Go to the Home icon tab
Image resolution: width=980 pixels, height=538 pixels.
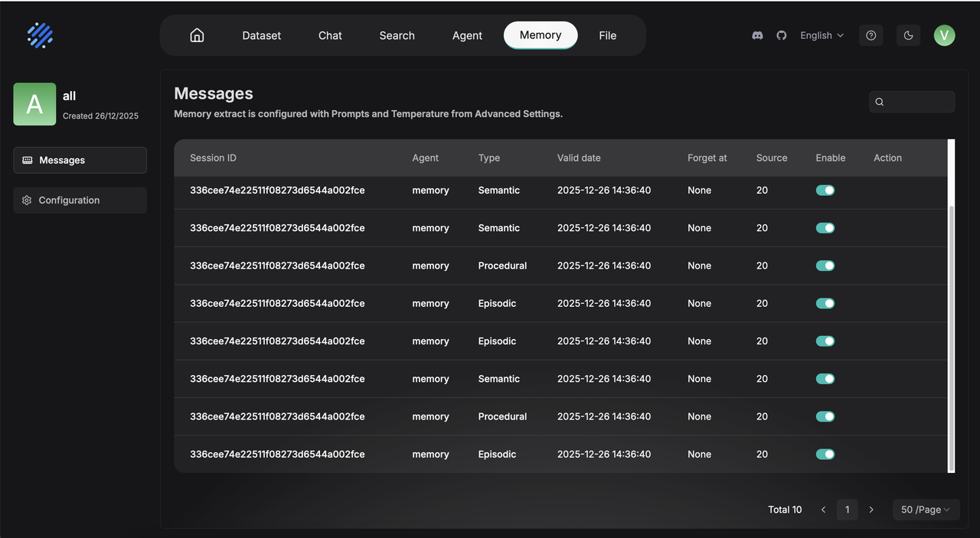(x=197, y=35)
